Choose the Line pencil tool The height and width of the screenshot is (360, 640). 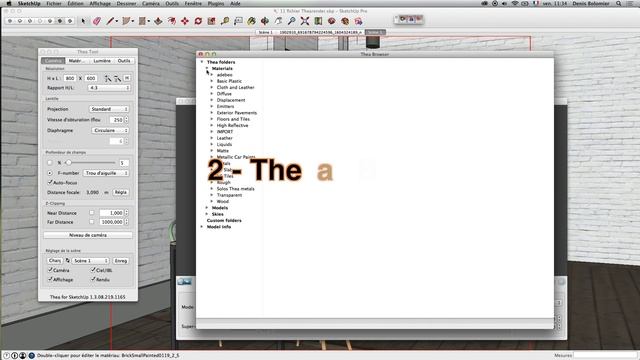(x=110, y=21)
